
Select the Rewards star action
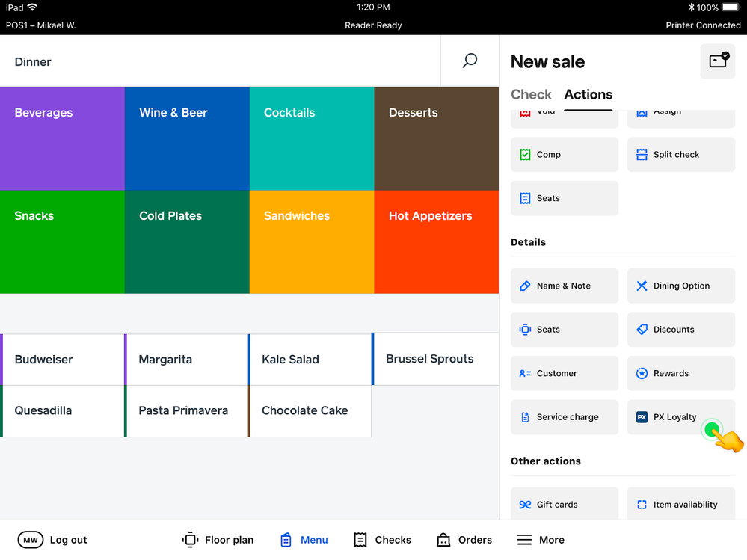point(680,373)
